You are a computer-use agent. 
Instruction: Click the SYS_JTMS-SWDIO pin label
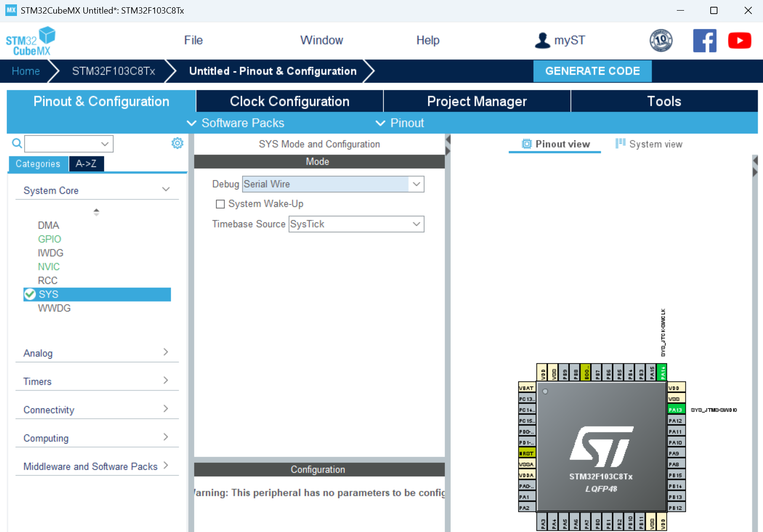coord(714,410)
